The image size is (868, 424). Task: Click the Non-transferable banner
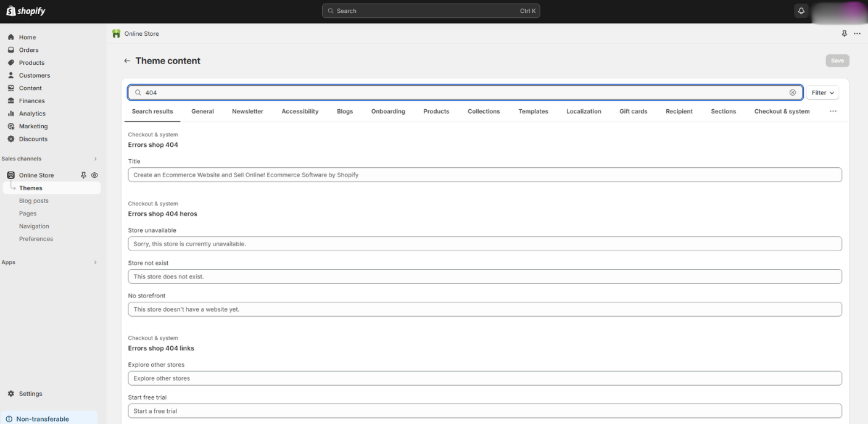(49, 418)
